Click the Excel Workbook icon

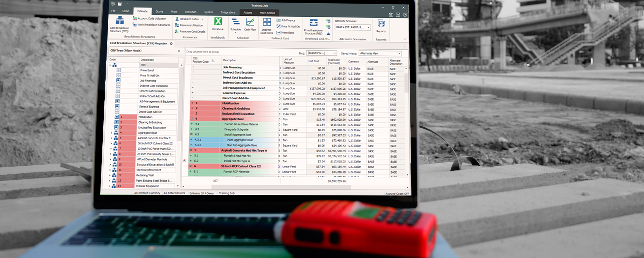coord(218,22)
